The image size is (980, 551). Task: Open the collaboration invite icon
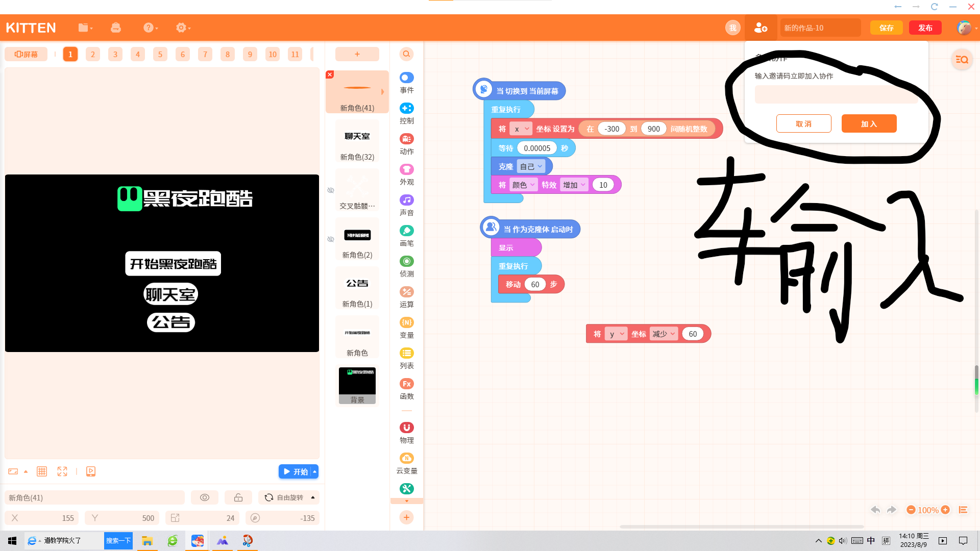point(761,28)
